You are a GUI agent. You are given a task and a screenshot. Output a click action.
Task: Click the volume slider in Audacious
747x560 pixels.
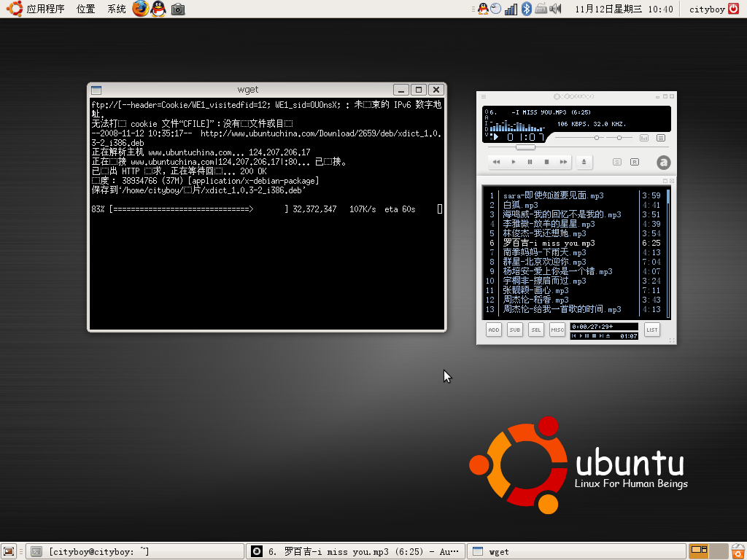[578, 138]
